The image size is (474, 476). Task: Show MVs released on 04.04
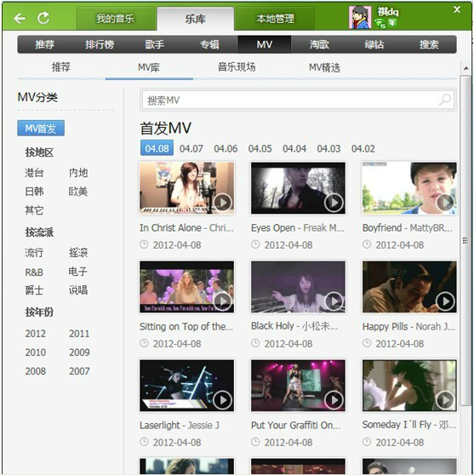294,148
